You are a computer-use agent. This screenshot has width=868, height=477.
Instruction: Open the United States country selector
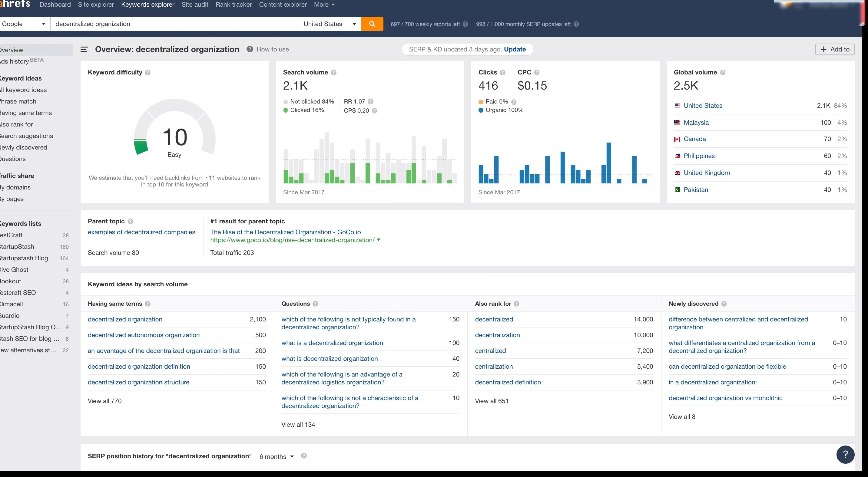(x=329, y=24)
